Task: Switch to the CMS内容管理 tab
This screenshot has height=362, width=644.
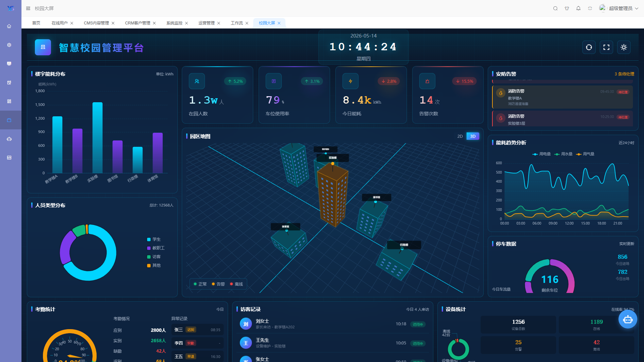Action: (96, 23)
